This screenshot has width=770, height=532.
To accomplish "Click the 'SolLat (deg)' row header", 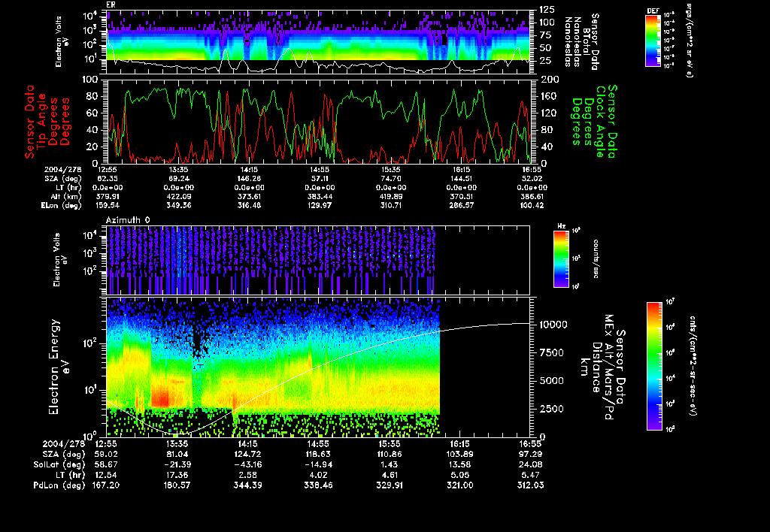I will (x=59, y=465).
